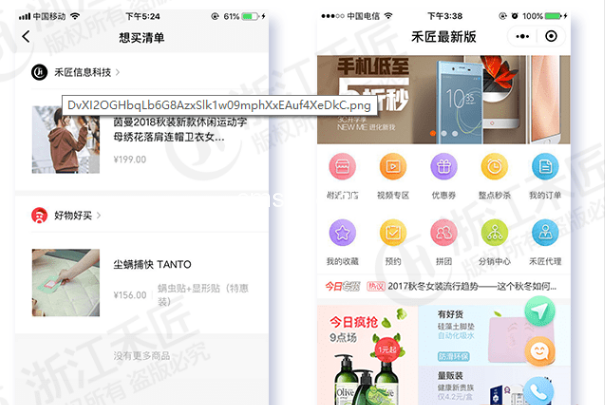Tap the 今日头条 news logo

click(342, 286)
